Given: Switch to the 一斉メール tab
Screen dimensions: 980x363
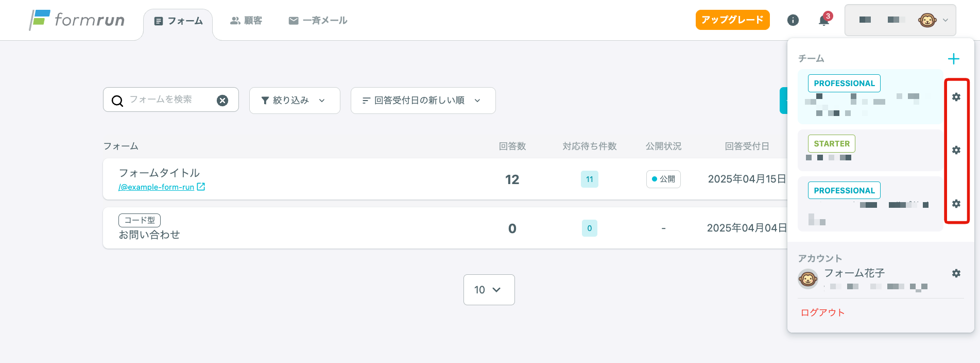Looking at the screenshot, I should pyautogui.click(x=318, y=21).
